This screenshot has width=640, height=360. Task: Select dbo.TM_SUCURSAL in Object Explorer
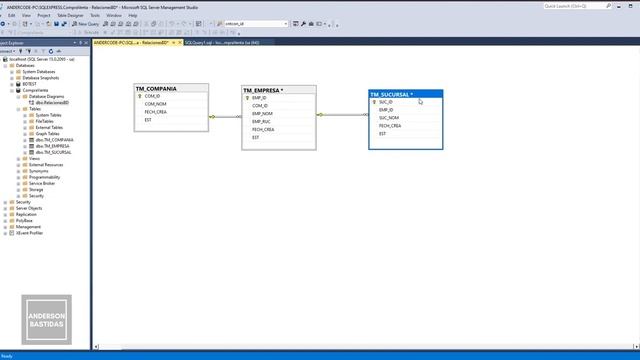(53, 152)
